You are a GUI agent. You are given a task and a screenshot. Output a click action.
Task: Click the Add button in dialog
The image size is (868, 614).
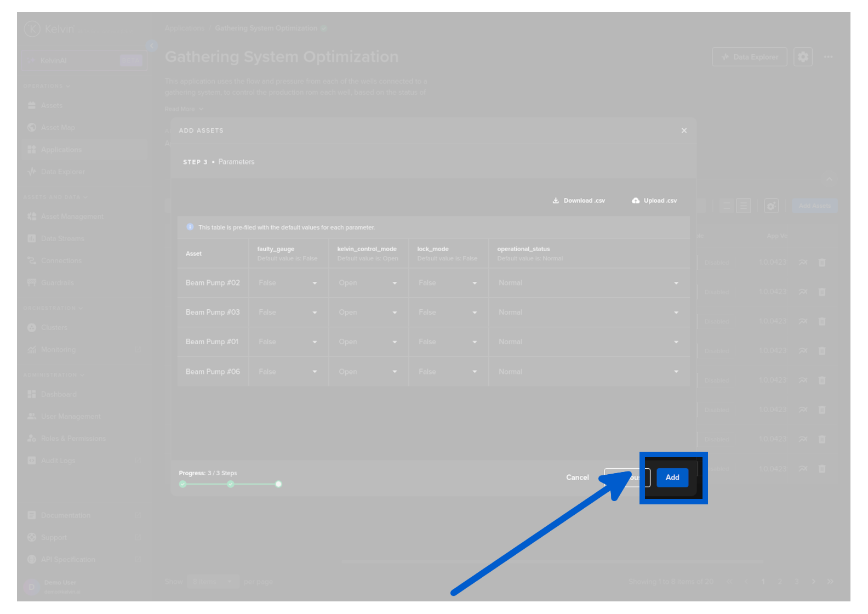672,477
